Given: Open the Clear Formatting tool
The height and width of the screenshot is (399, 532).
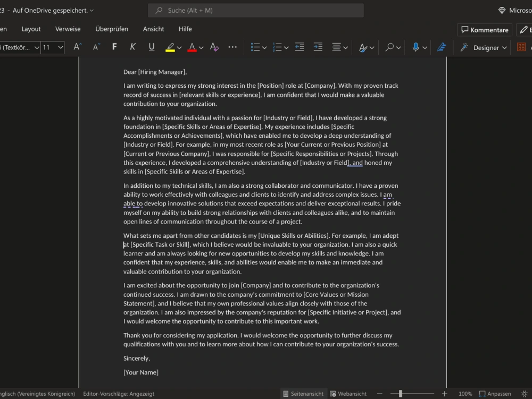Looking at the screenshot, I should click(x=214, y=47).
